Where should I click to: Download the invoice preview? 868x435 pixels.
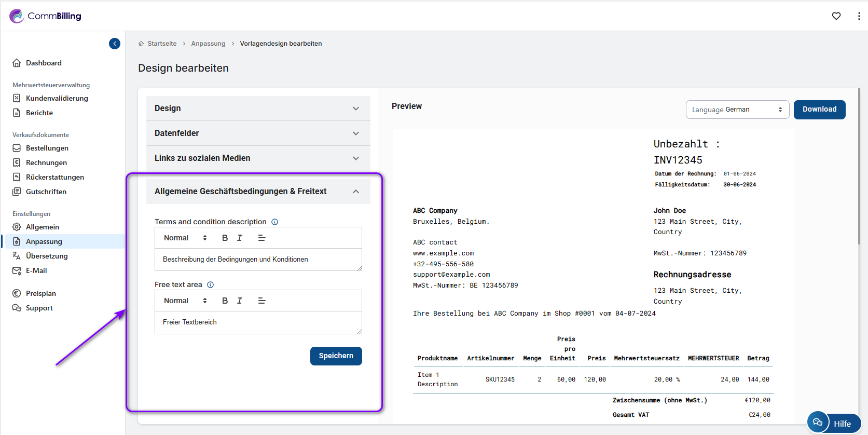819,110
